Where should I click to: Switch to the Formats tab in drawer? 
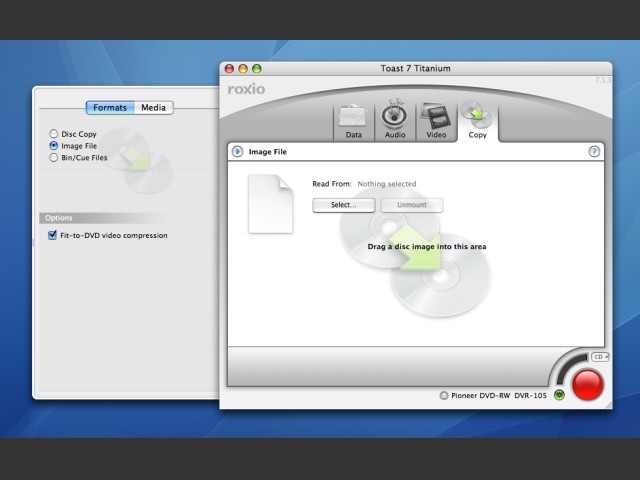(x=110, y=108)
